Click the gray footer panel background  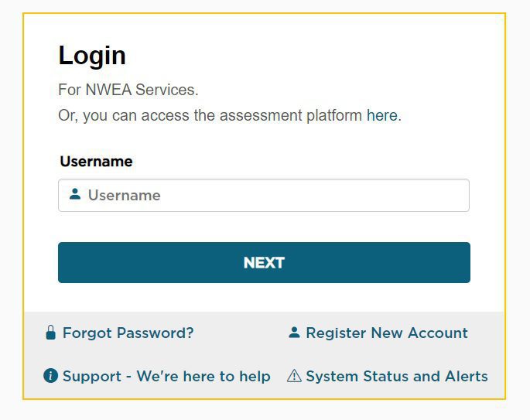pyautogui.click(x=263, y=355)
